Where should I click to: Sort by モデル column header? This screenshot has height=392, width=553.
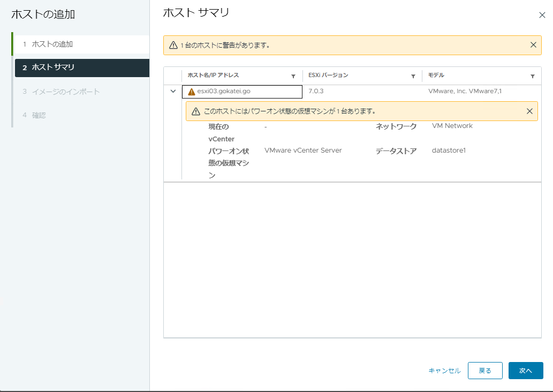coord(436,75)
